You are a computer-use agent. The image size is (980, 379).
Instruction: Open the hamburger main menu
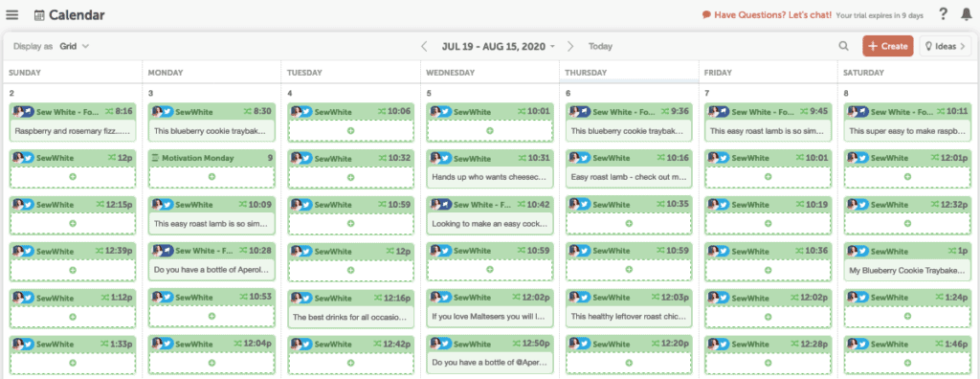(x=11, y=15)
